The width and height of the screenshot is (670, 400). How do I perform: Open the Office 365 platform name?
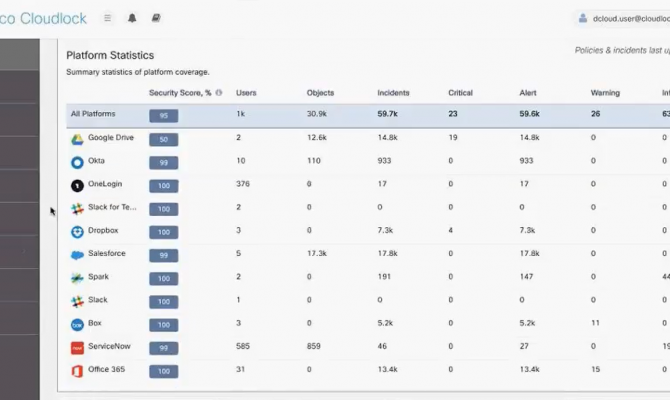coord(106,369)
